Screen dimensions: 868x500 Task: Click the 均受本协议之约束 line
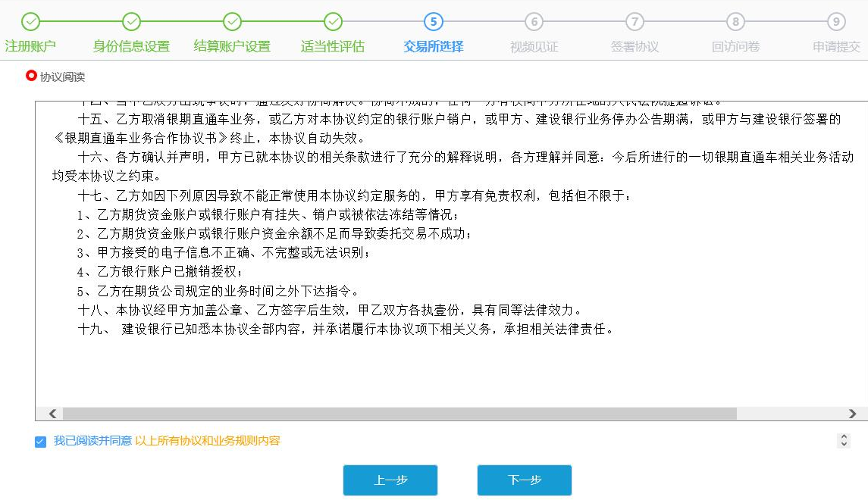point(107,177)
